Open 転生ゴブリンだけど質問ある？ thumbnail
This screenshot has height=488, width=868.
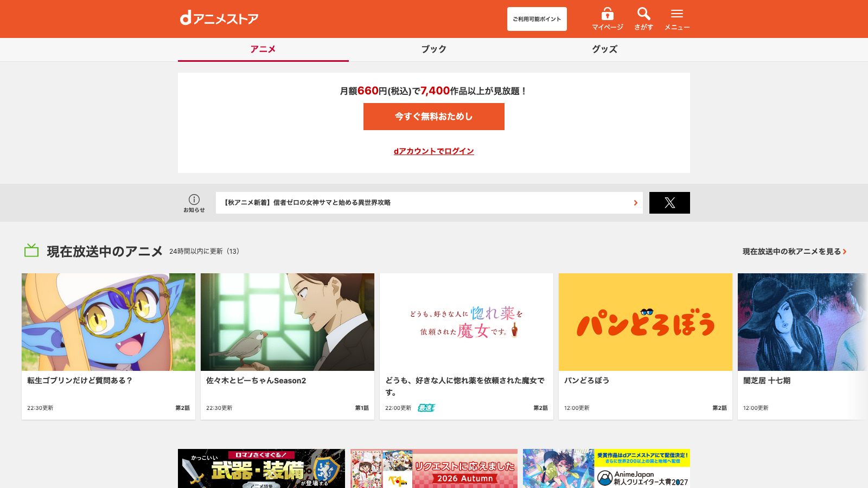click(x=108, y=322)
